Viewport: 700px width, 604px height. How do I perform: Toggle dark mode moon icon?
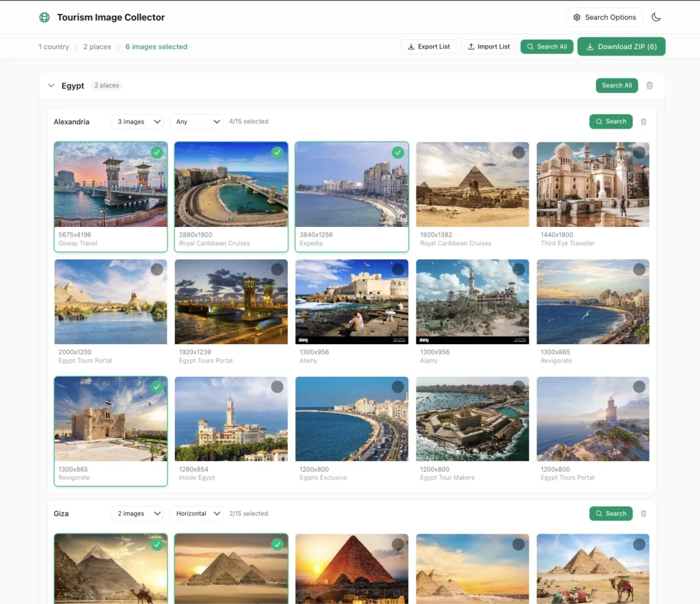point(656,17)
